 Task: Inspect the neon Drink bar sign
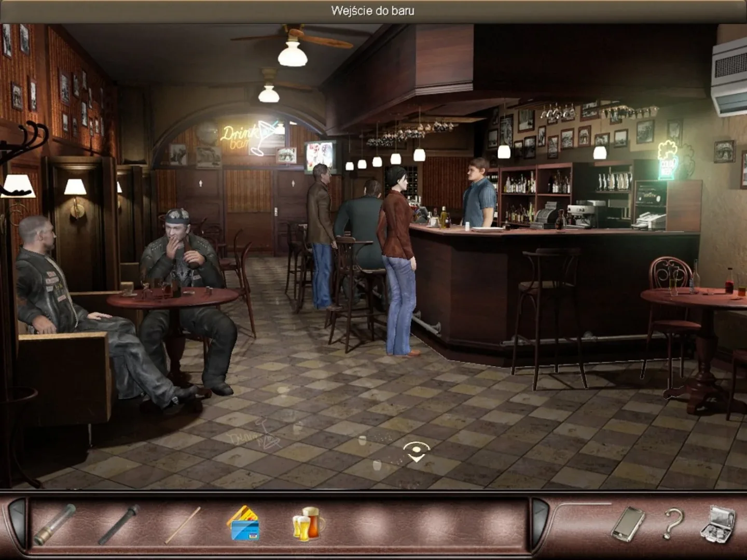pos(248,136)
